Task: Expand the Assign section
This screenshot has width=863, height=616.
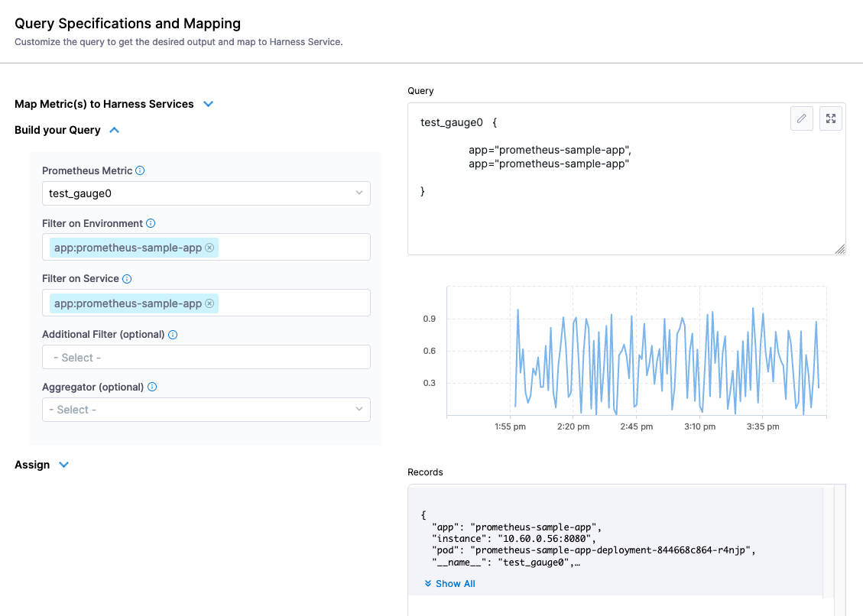Action: point(64,465)
